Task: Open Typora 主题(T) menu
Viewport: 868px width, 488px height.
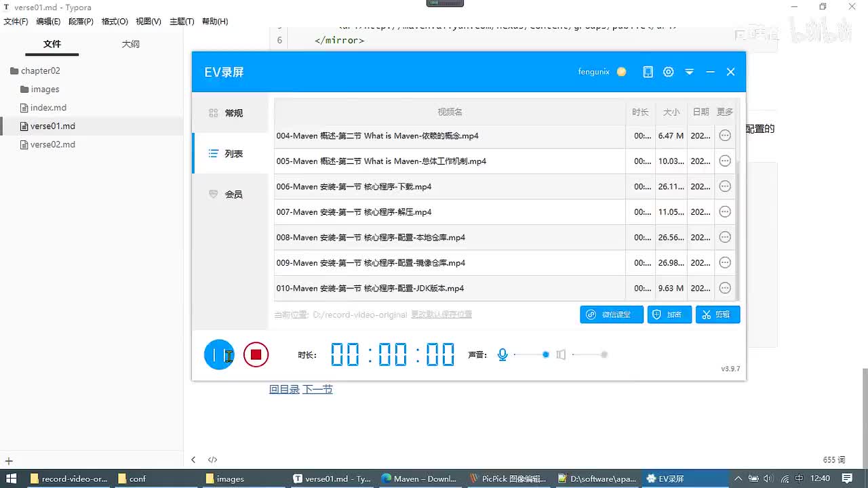Action: pos(182,22)
